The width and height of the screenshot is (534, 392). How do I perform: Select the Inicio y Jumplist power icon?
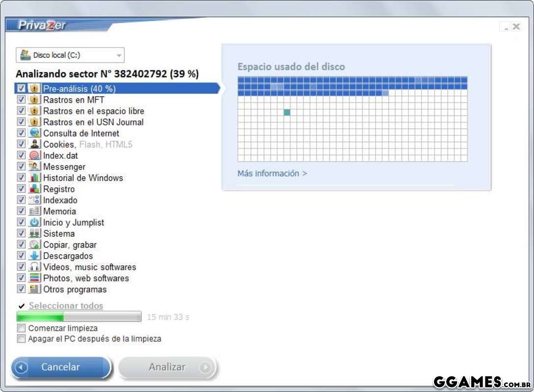tap(34, 222)
